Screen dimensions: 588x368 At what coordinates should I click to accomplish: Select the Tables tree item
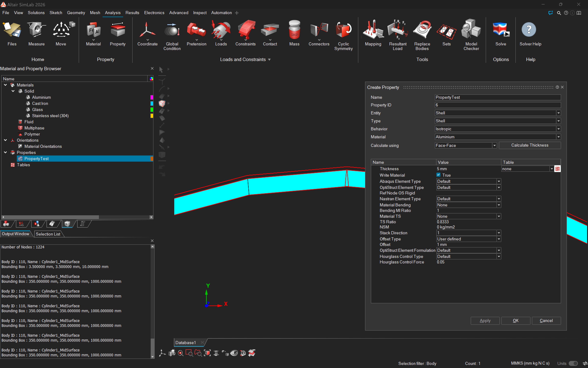coord(23,165)
